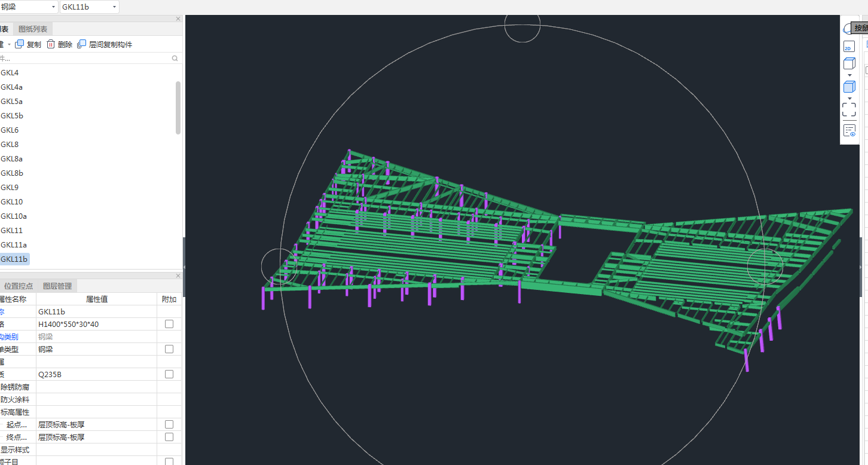The image size is (868, 465).
Task: Click the H1400*550*30*40 section value
Action: click(96, 324)
